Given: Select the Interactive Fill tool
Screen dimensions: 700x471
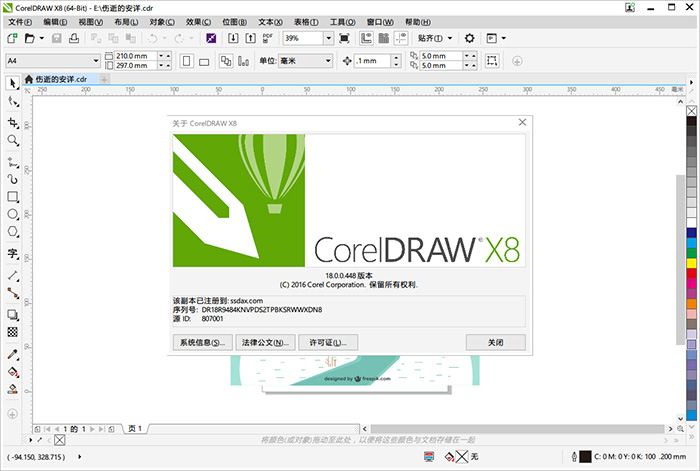Looking at the screenshot, I should [12, 372].
